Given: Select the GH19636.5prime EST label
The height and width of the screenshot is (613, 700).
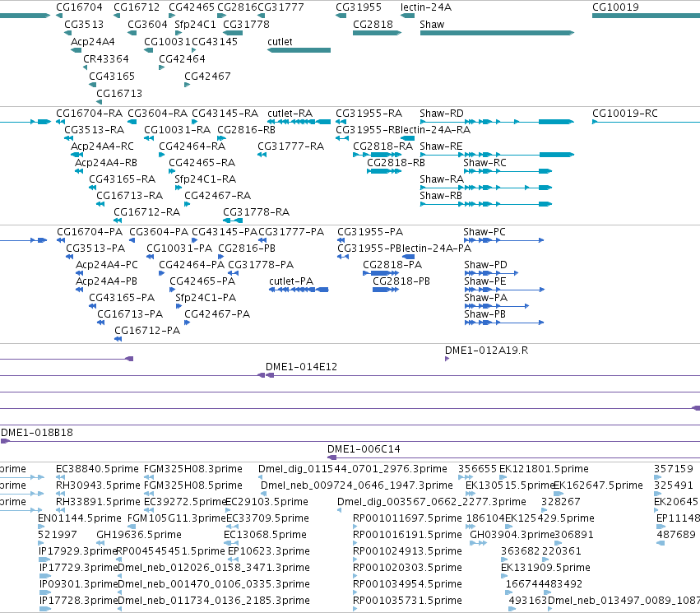Looking at the screenshot, I should click(139, 535).
